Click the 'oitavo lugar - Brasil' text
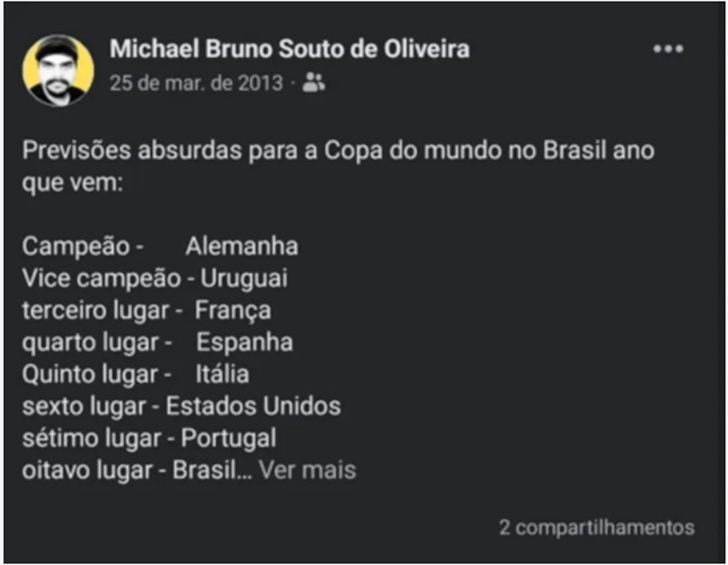This screenshot has height=565, width=728. coord(137,470)
